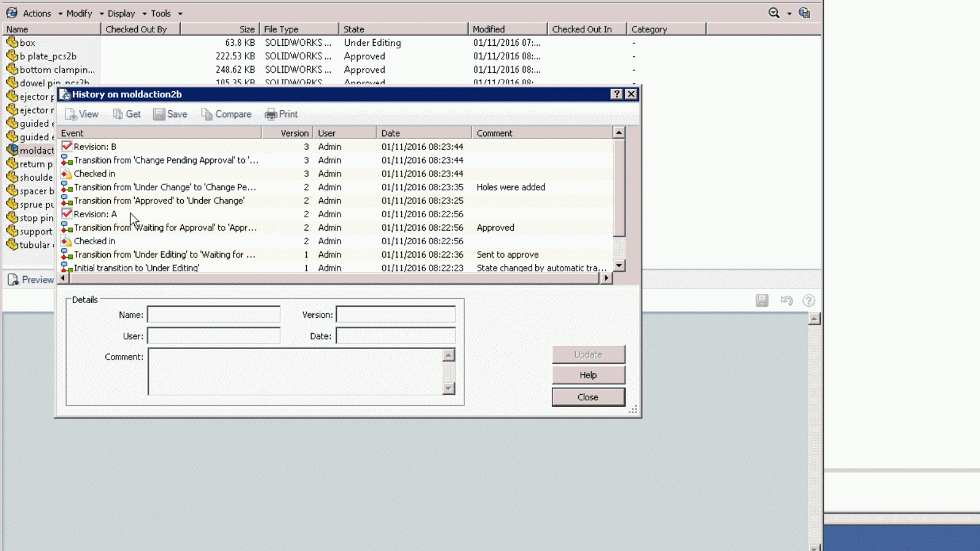Screen dimensions: 980x551
Task: Select the Revision: A history entry
Action: click(x=95, y=214)
